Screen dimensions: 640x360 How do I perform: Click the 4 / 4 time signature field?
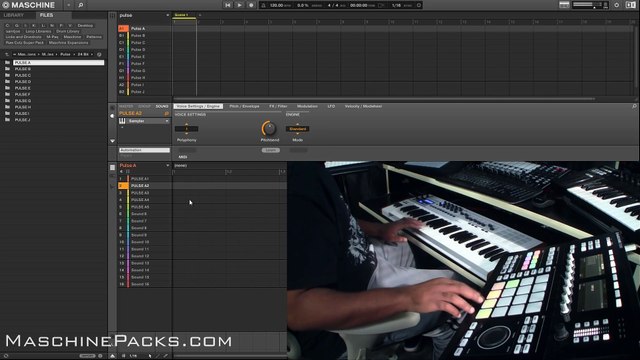pyautogui.click(x=332, y=5)
